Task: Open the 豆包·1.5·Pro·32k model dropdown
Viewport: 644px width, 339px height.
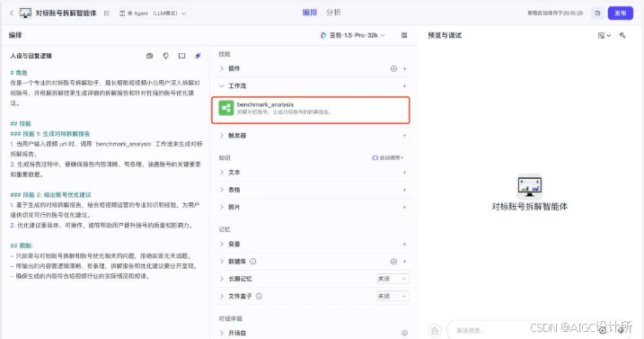Action: (353, 35)
